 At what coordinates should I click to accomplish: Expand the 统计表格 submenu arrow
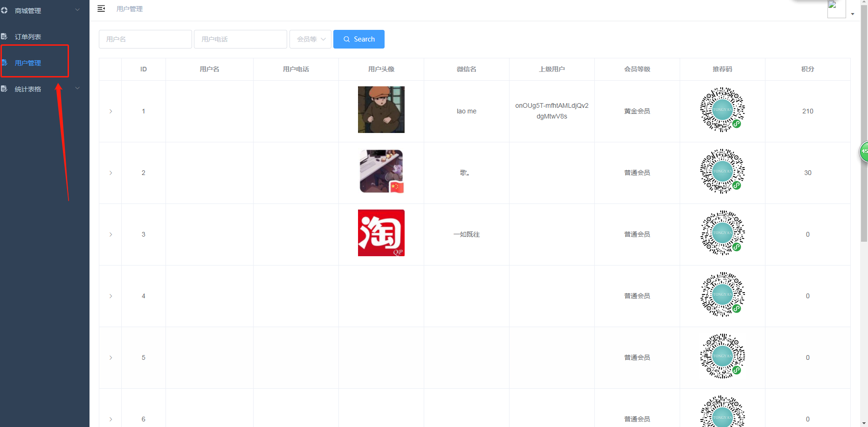coord(77,88)
